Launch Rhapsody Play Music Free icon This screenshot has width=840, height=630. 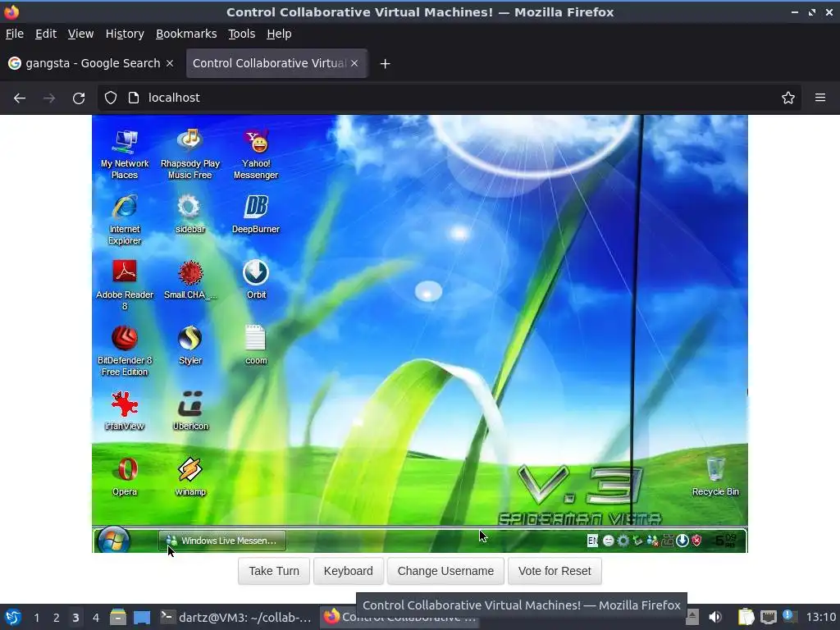(x=190, y=153)
